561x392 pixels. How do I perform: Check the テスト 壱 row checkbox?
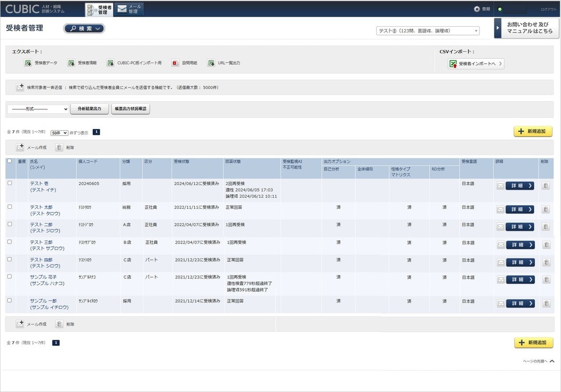[x=10, y=183]
